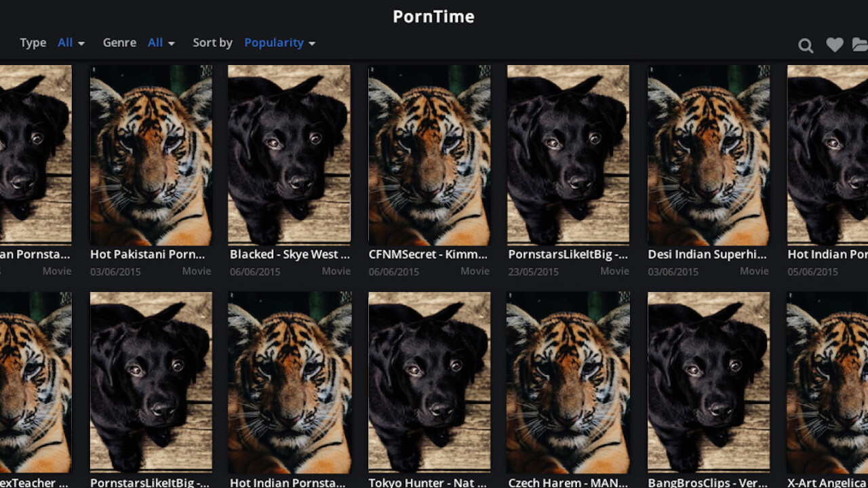Image resolution: width=868 pixels, height=488 pixels.
Task: Select puppy thumbnail above "Blacked - Skye West"
Action: click(290, 155)
